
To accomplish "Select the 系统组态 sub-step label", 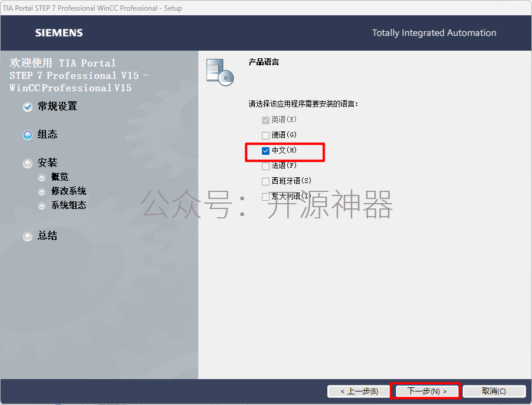I will pos(68,205).
